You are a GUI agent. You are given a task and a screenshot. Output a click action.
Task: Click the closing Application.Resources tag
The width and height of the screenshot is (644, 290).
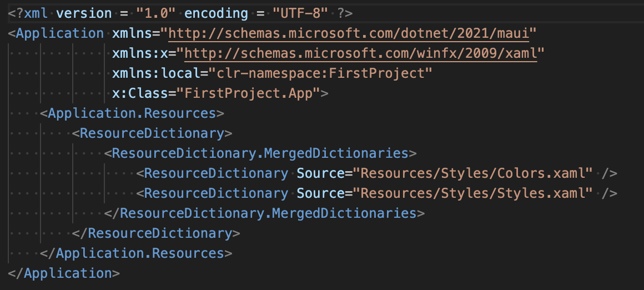(140, 253)
